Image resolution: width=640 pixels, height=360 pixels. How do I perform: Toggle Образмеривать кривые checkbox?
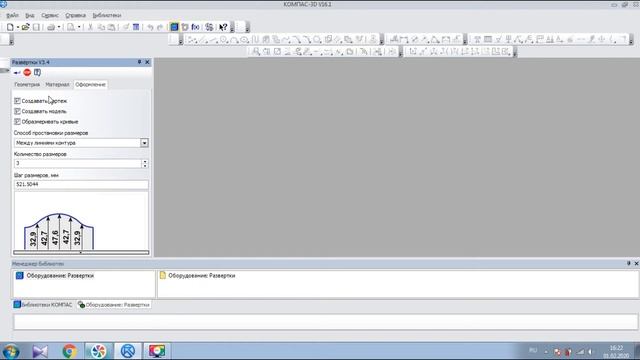click(x=17, y=122)
